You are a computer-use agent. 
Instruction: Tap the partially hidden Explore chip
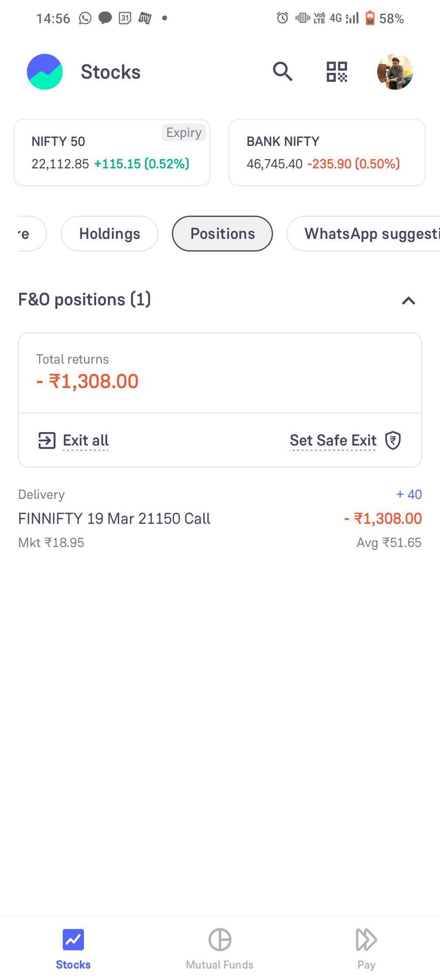(32, 234)
